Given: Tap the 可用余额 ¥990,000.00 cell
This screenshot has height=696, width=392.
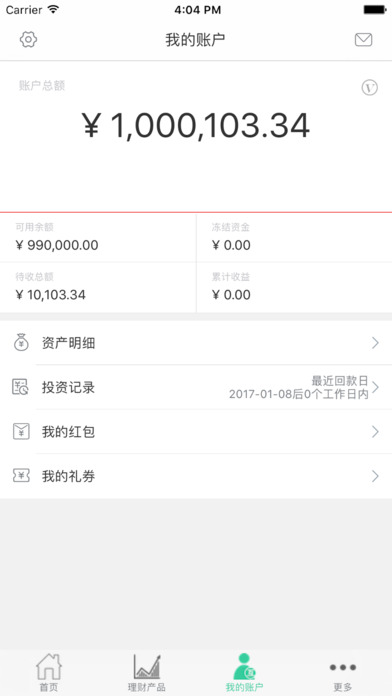Looking at the screenshot, I should click(98, 238).
